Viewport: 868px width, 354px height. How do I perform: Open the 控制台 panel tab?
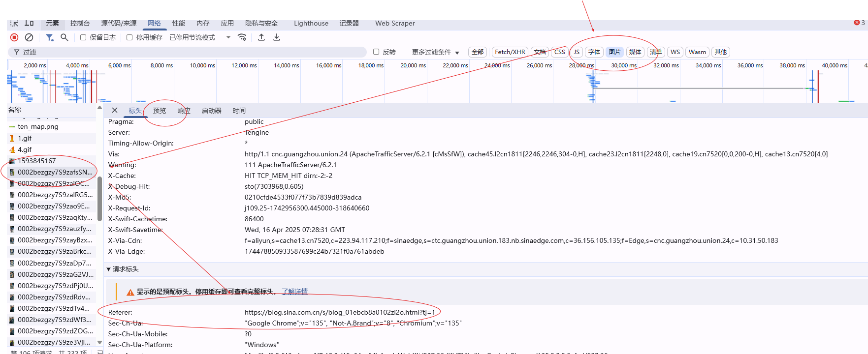(x=80, y=23)
